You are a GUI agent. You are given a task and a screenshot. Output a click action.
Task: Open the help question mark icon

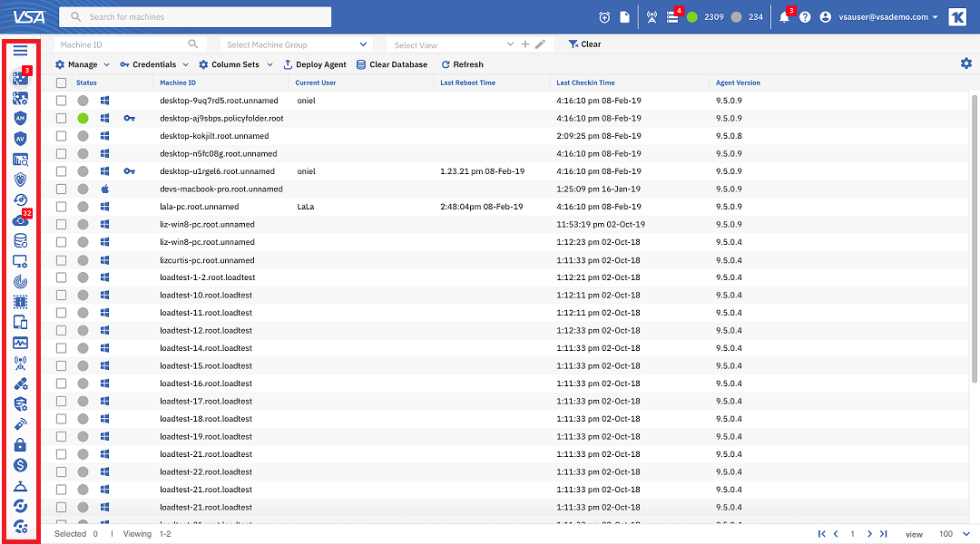click(x=805, y=17)
